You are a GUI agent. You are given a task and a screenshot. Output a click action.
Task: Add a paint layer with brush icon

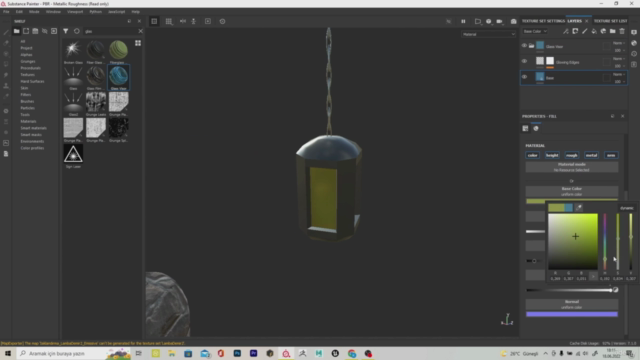tap(584, 31)
